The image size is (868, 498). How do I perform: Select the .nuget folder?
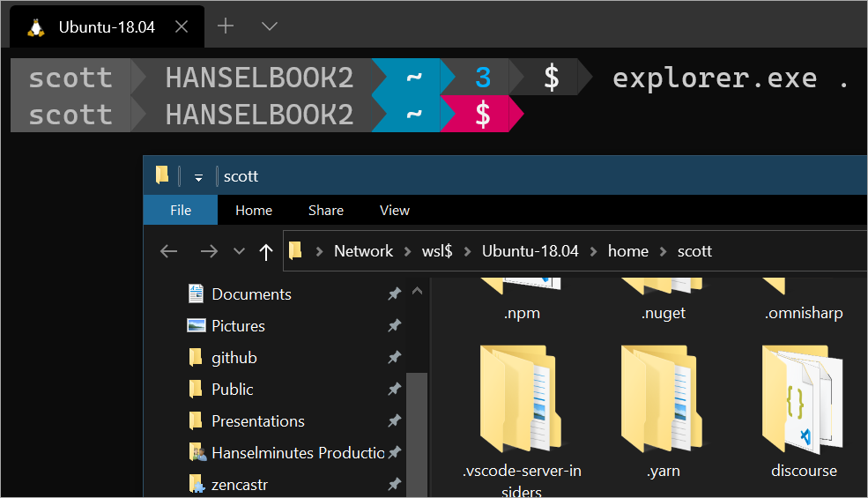[663, 300]
